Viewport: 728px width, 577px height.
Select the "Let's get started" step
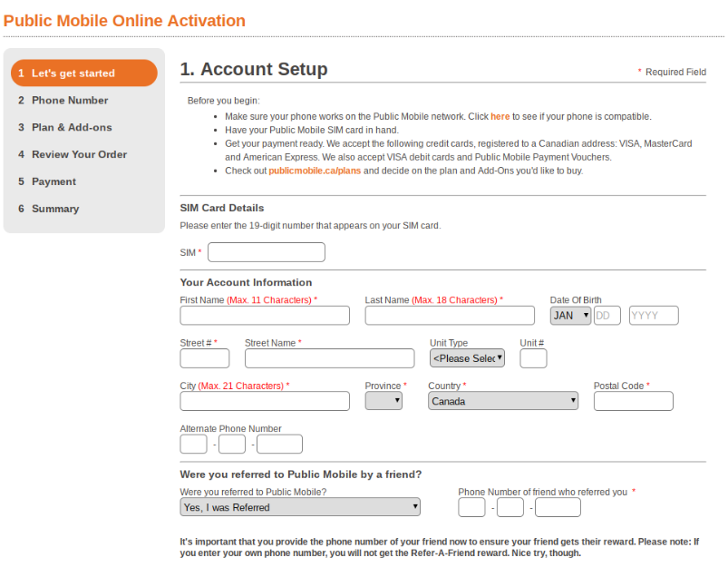coord(84,73)
